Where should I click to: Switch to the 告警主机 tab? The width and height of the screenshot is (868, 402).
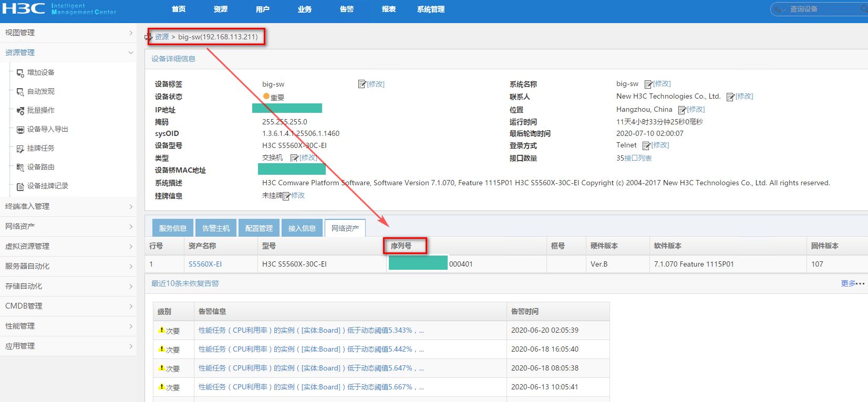[216, 228]
